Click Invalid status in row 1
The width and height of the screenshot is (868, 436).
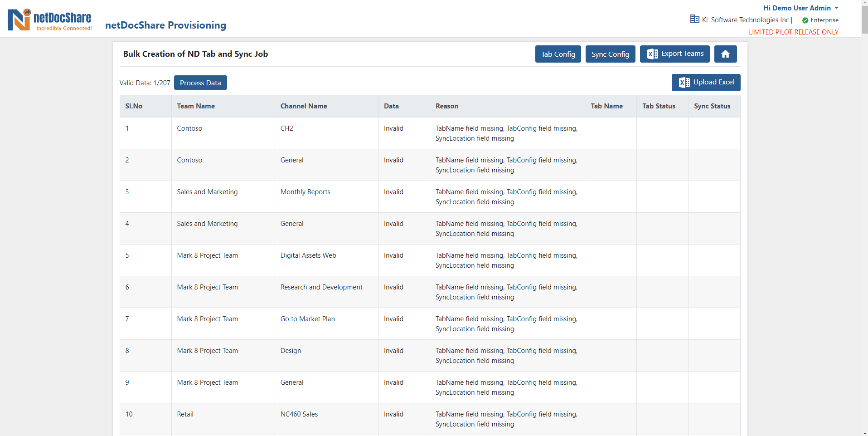pos(393,128)
